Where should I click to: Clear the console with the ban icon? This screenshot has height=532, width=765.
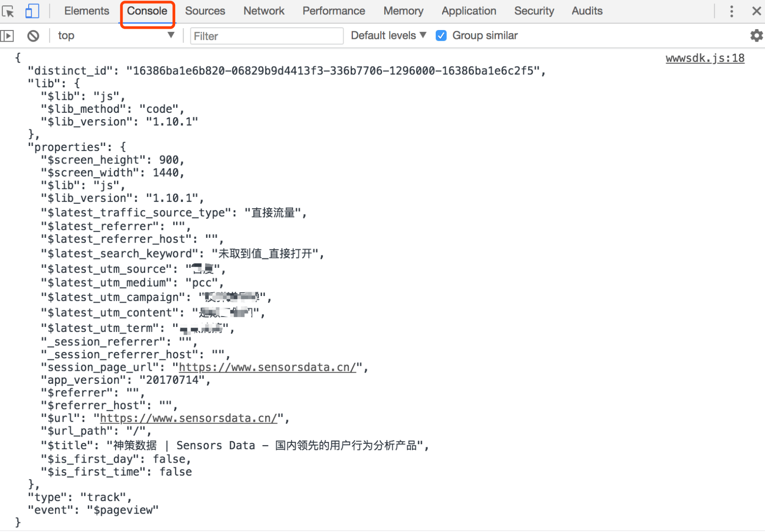pyautogui.click(x=33, y=36)
